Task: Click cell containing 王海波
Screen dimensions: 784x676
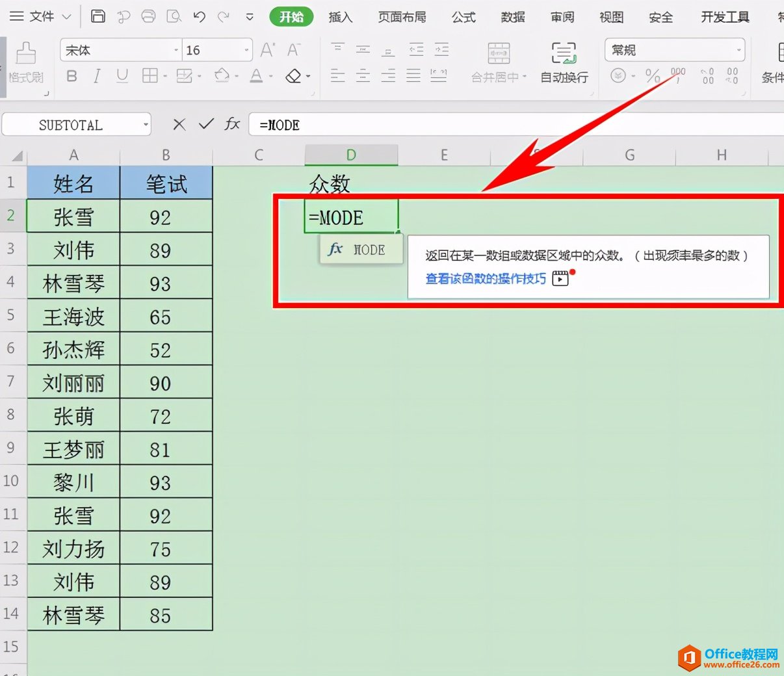Action: coord(73,316)
